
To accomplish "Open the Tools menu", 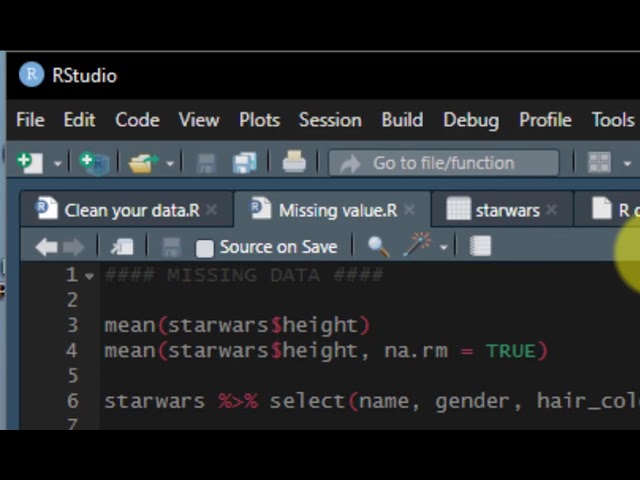I will [613, 120].
